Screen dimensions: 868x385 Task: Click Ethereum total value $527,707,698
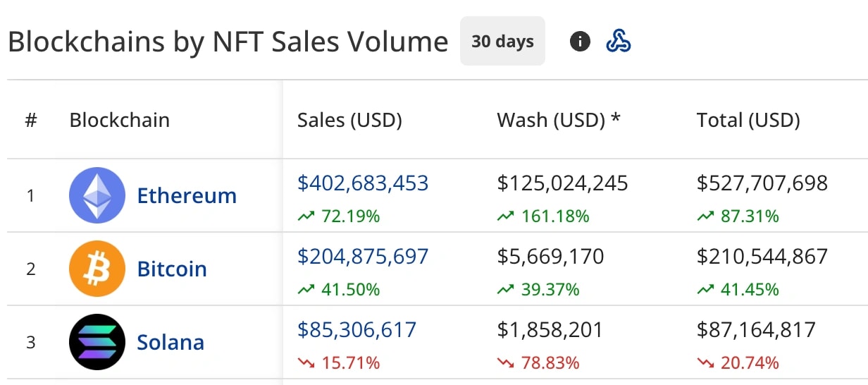(762, 183)
